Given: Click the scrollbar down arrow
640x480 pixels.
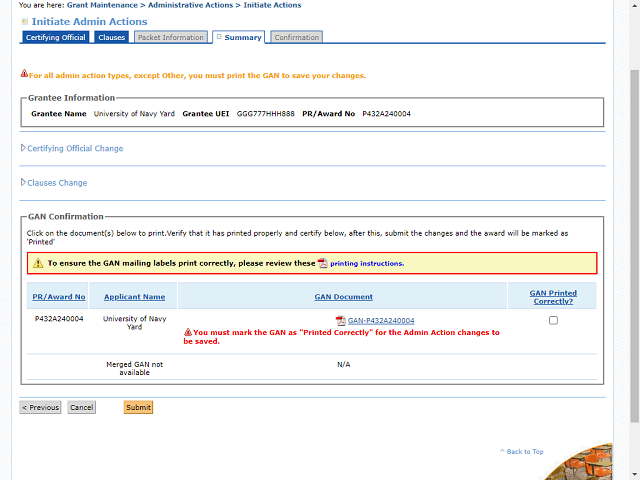Looking at the screenshot, I should 635,475.
